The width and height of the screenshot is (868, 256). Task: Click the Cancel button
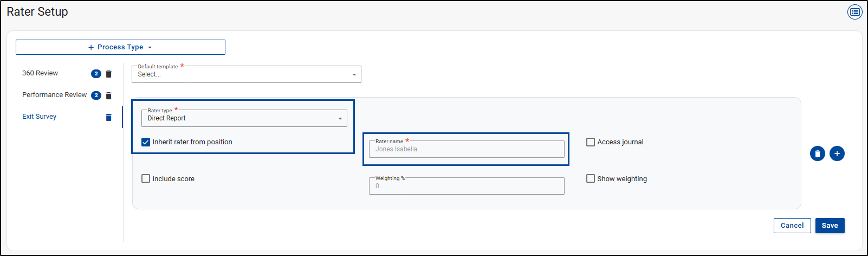tap(792, 226)
